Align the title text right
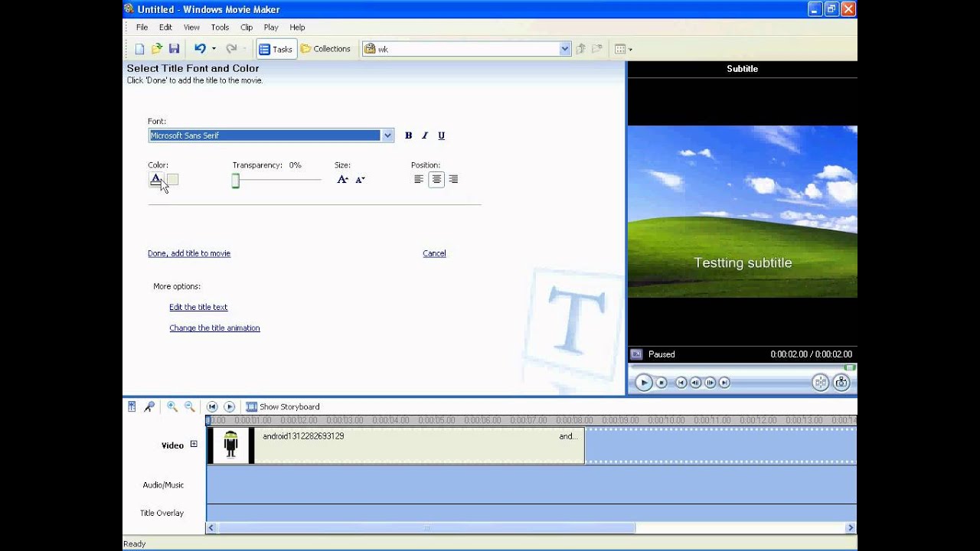Image resolution: width=980 pixels, height=551 pixels. 453,179
